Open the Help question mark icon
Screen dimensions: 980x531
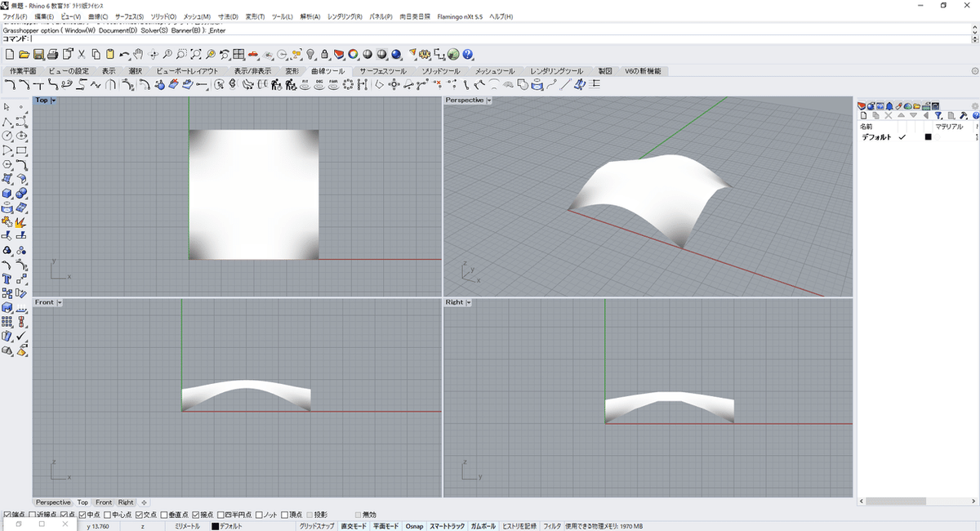click(x=468, y=55)
